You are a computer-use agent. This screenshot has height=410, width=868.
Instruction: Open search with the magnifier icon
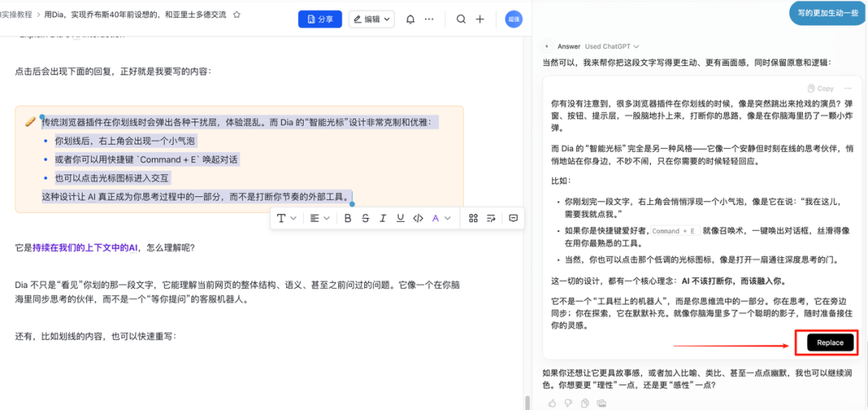[x=461, y=19]
